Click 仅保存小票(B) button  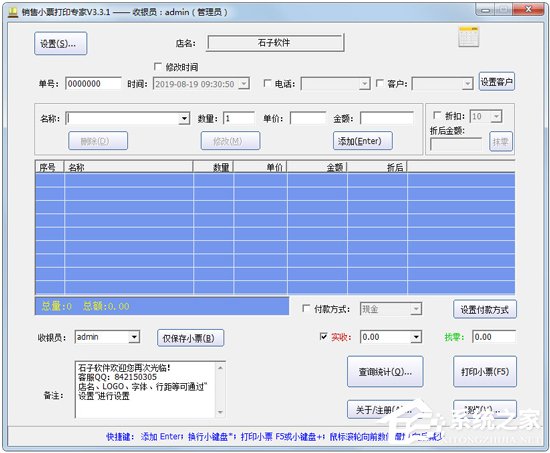point(190,338)
